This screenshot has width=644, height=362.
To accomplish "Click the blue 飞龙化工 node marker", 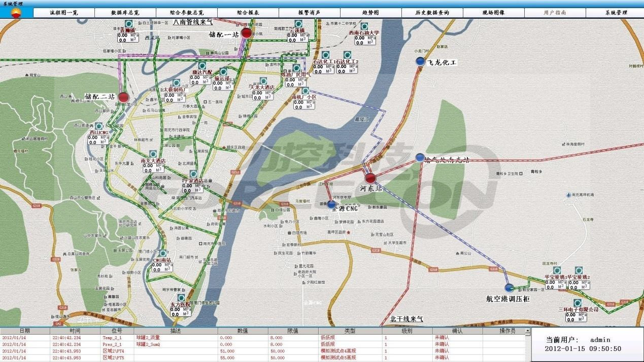I will [420, 61].
